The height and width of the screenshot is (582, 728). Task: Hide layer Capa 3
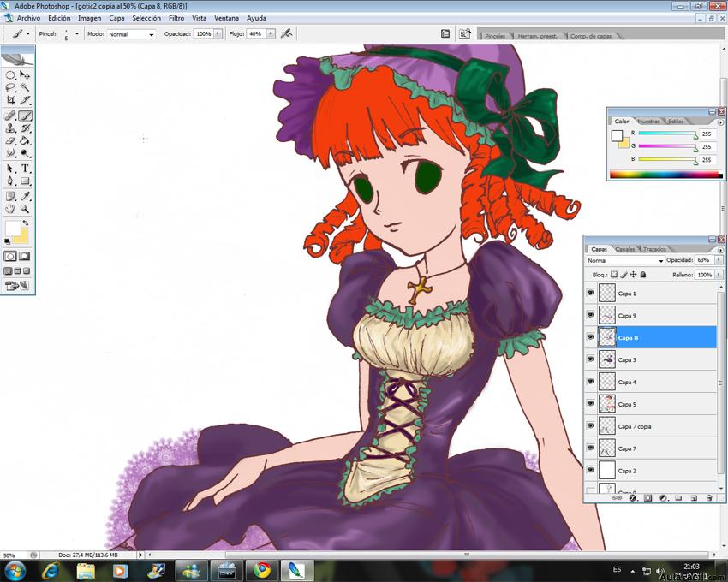(x=591, y=359)
